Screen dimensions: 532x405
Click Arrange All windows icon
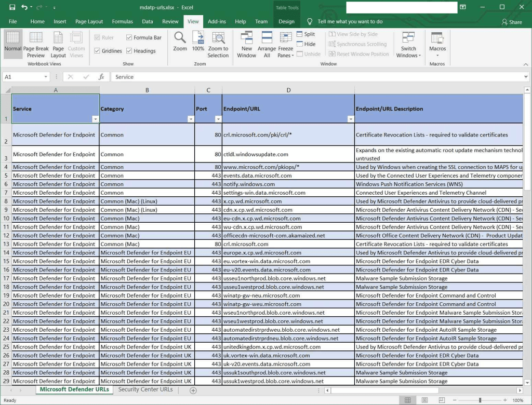coord(267,44)
